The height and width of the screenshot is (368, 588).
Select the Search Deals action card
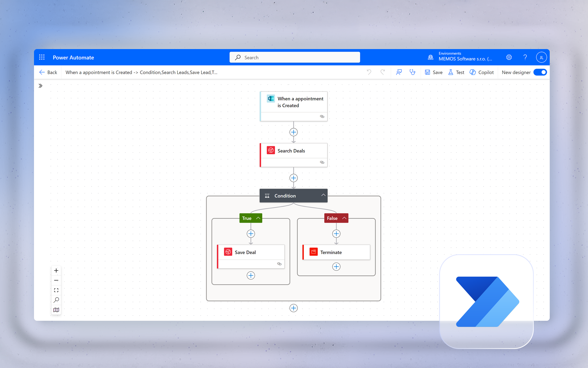click(x=294, y=155)
